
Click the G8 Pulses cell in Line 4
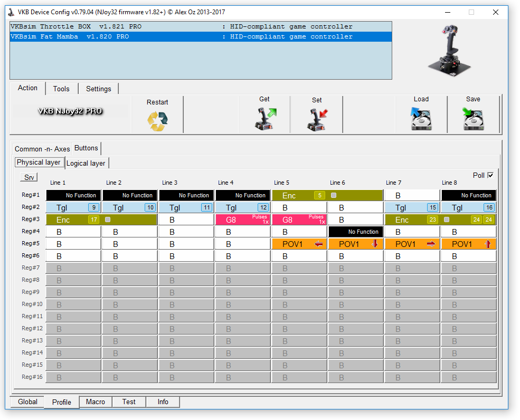point(243,220)
